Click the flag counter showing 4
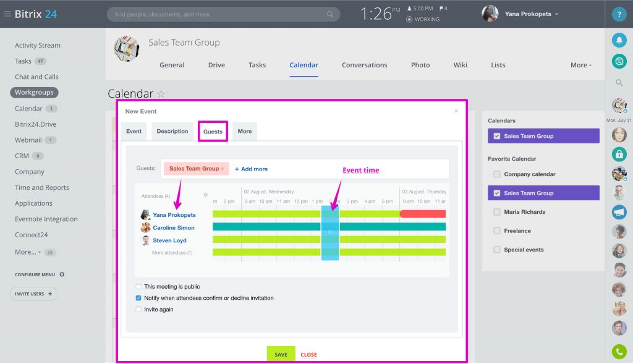Screen dimensions: 633x364 coord(443,9)
